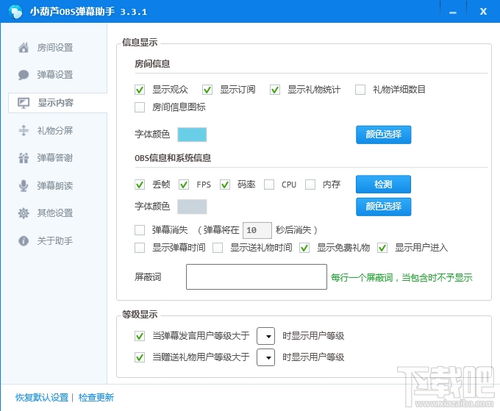Uncheck the 显示观众 checkbox
This screenshot has width=500, height=411.
point(140,90)
